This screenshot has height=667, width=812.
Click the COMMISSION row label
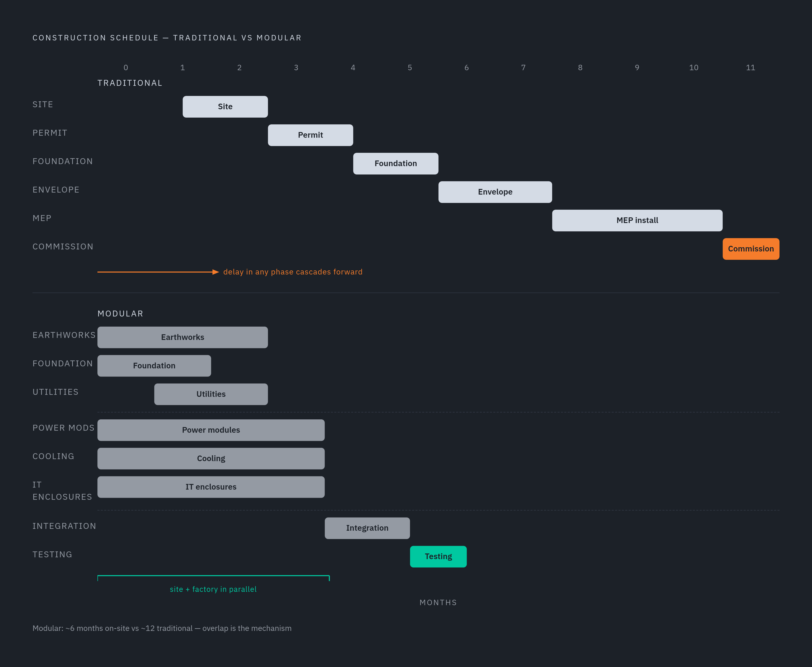tap(63, 247)
